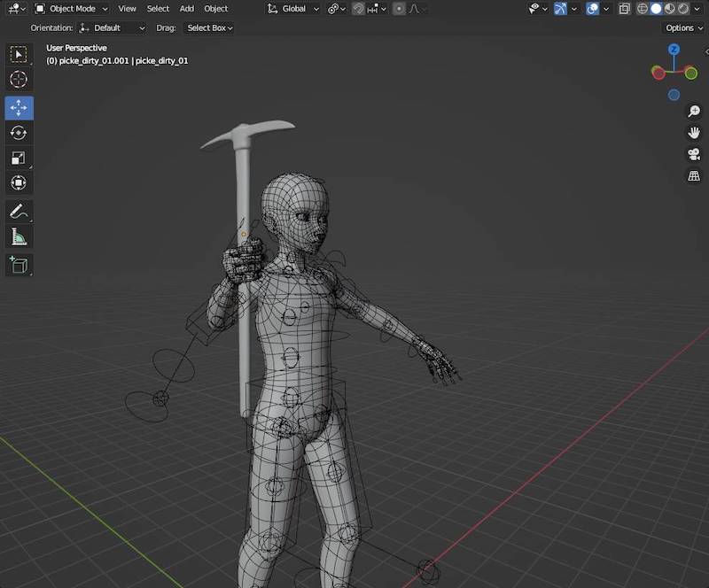Open the Add menu
The height and width of the screenshot is (588, 709).
click(x=186, y=9)
